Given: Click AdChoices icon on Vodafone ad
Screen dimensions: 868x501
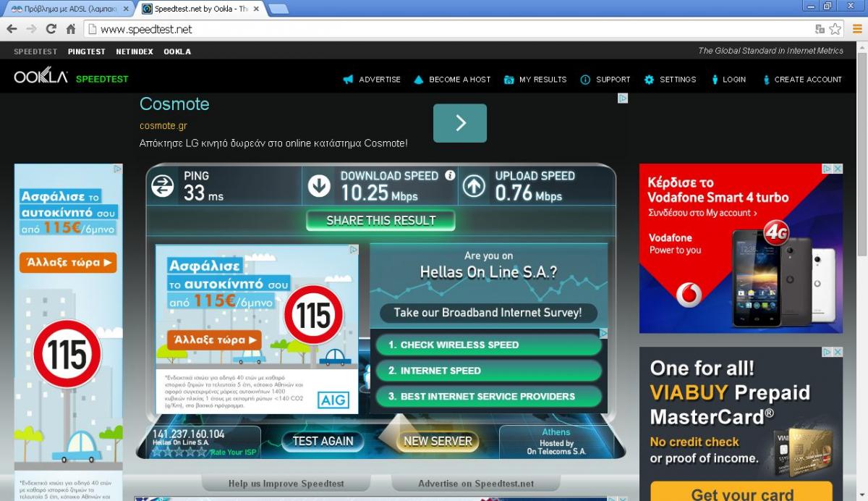Looking at the screenshot, I should 827,169.
